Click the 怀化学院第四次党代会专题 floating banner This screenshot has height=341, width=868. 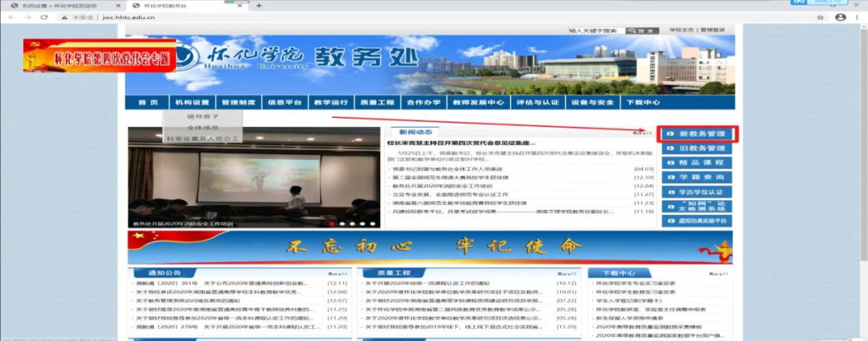(100, 55)
